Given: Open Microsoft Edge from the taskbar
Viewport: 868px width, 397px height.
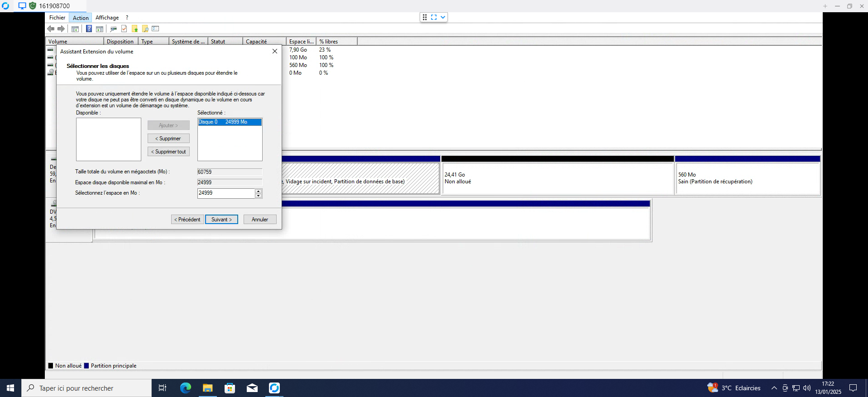Looking at the screenshot, I should tap(186, 388).
